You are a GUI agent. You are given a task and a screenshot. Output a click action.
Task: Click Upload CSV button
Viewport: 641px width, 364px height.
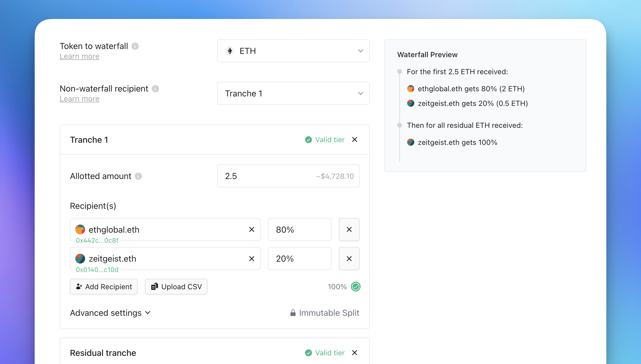(x=176, y=287)
